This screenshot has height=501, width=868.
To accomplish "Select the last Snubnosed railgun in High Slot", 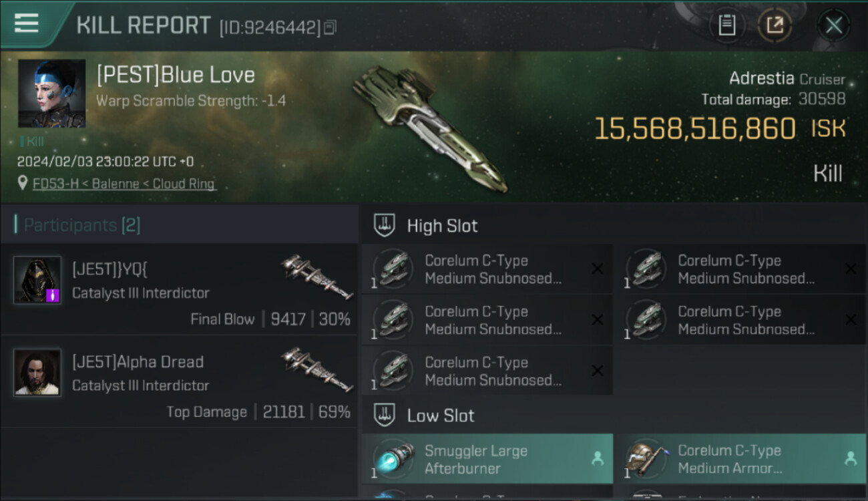I will [x=487, y=371].
